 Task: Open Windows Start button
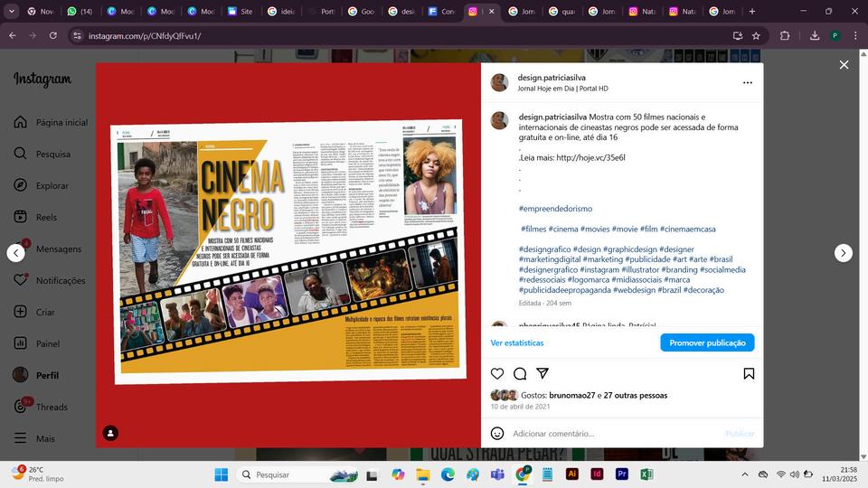(x=221, y=474)
